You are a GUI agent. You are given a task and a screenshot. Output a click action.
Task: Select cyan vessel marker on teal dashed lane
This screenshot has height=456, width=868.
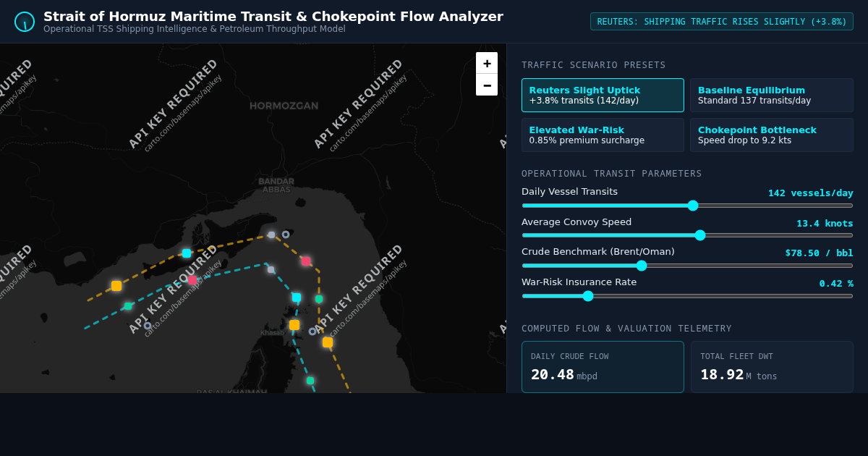(297, 297)
